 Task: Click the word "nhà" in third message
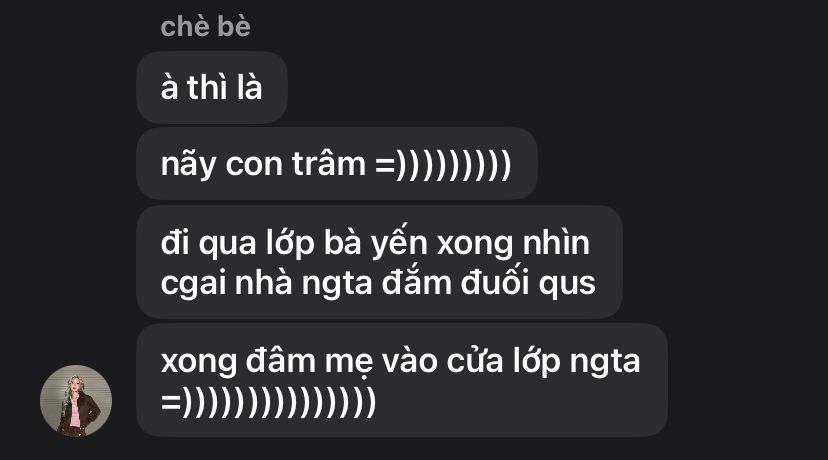click(x=264, y=283)
